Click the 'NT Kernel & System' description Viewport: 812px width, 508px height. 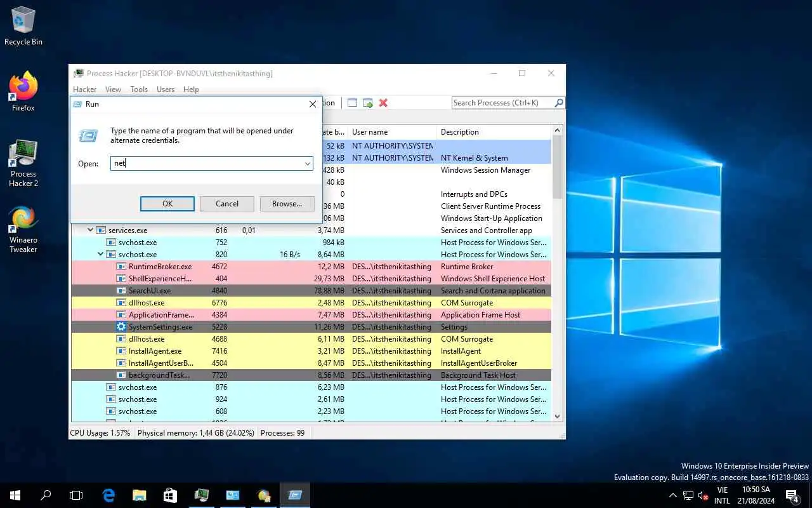pyautogui.click(x=475, y=158)
